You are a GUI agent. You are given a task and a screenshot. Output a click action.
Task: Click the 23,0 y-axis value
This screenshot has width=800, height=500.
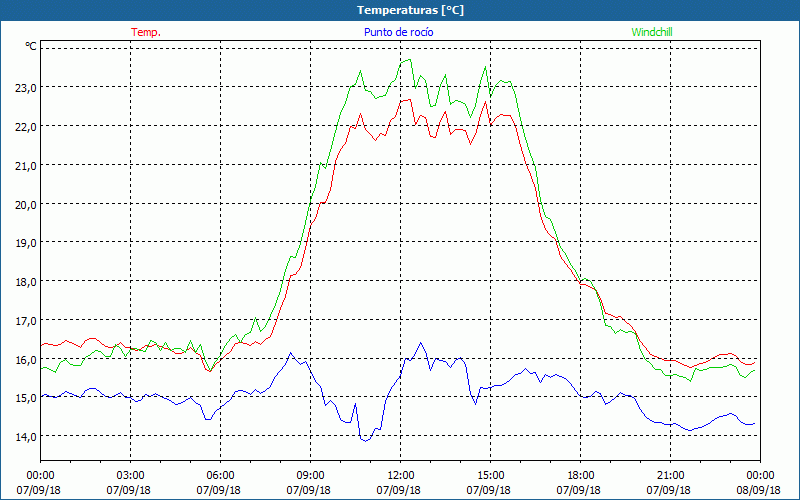coord(25,88)
